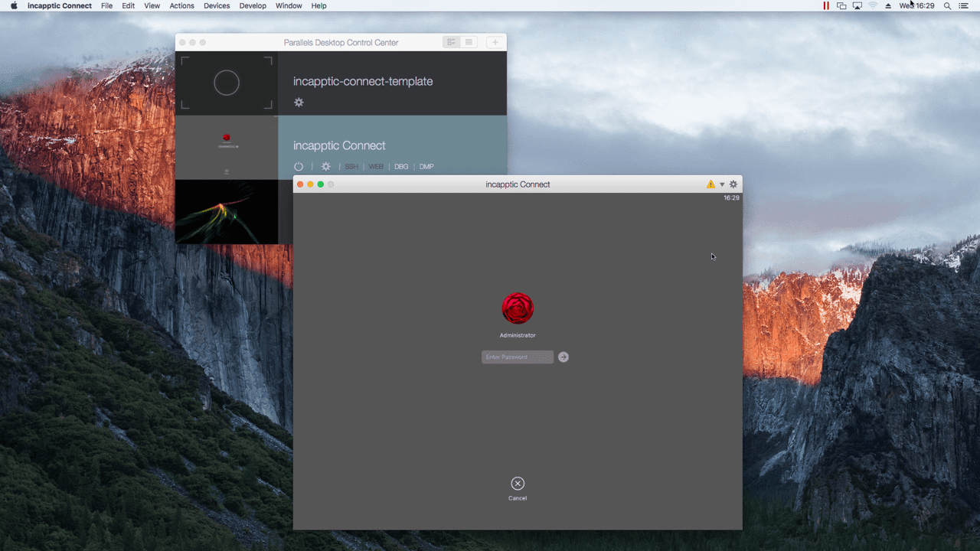Open Spotlight search icon
This screenshot has width=980, height=551.
(947, 5)
